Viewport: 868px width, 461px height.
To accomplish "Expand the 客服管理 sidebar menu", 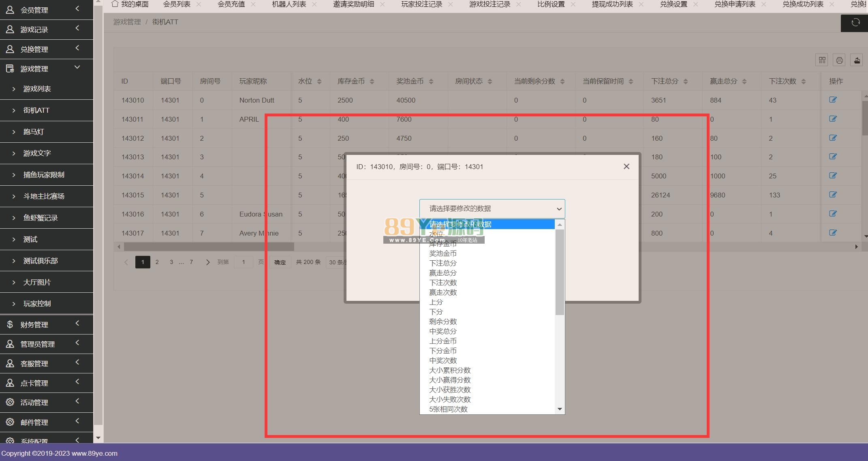I will pos(47,363).
